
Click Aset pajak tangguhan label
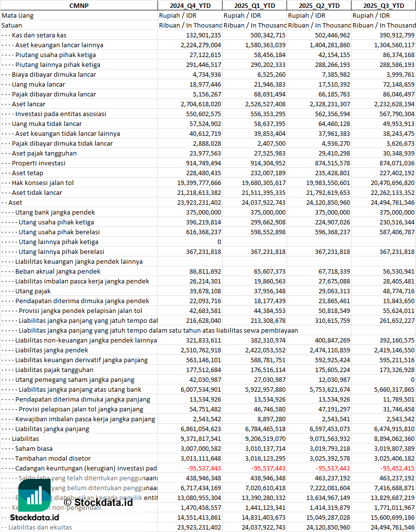coord(44,154)
